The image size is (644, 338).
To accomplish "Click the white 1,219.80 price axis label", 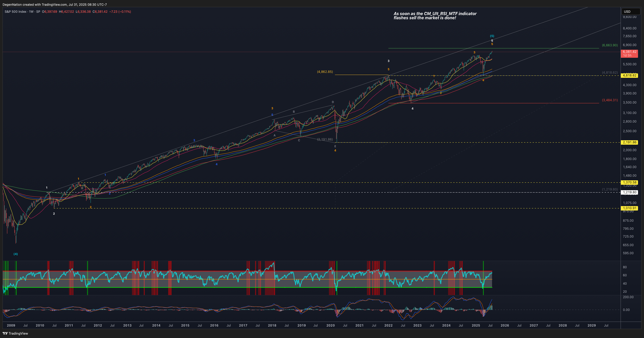I will [629, 192].
